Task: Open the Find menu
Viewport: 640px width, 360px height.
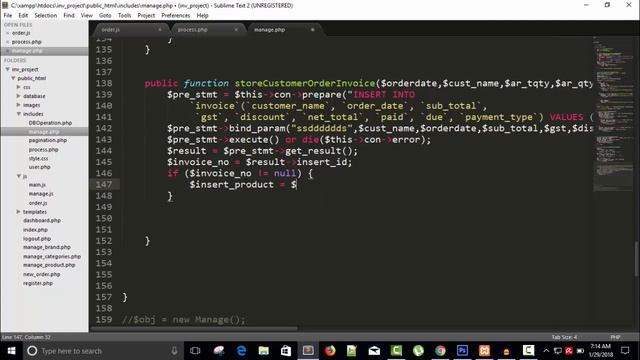Action: (69, 15)
